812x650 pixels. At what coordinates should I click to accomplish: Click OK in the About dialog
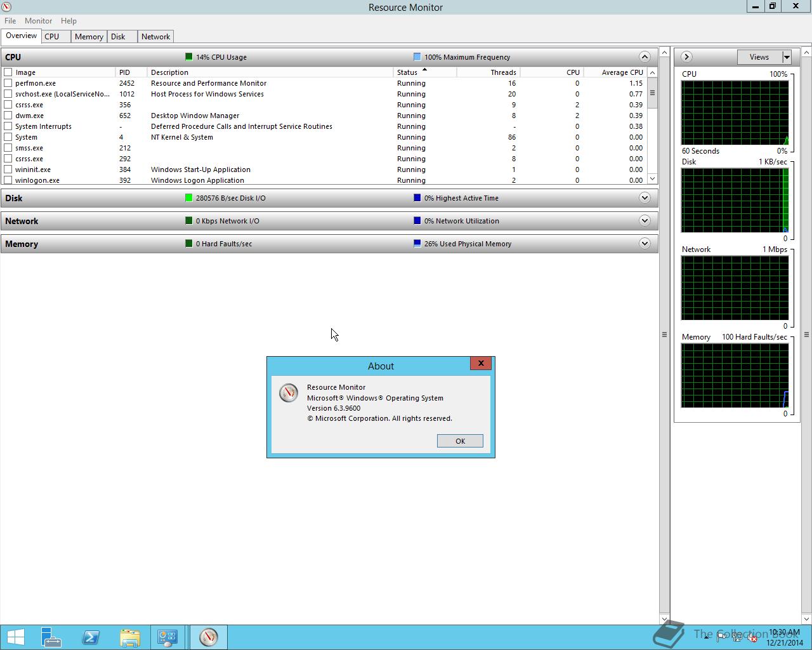[460, 441]
